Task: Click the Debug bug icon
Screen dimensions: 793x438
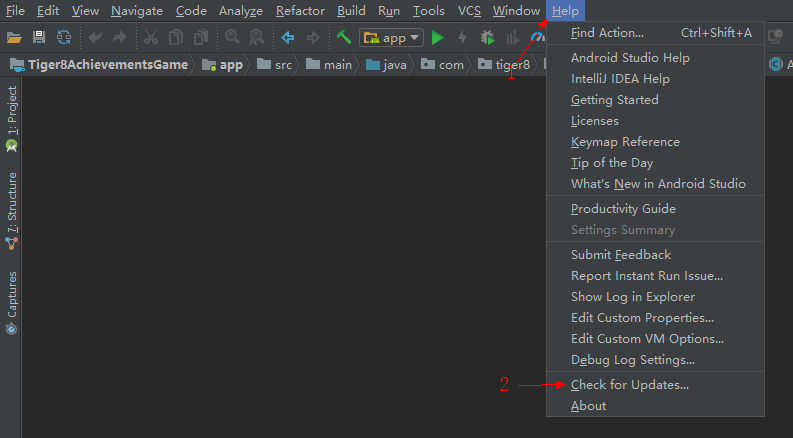Action: pos(488,37)
